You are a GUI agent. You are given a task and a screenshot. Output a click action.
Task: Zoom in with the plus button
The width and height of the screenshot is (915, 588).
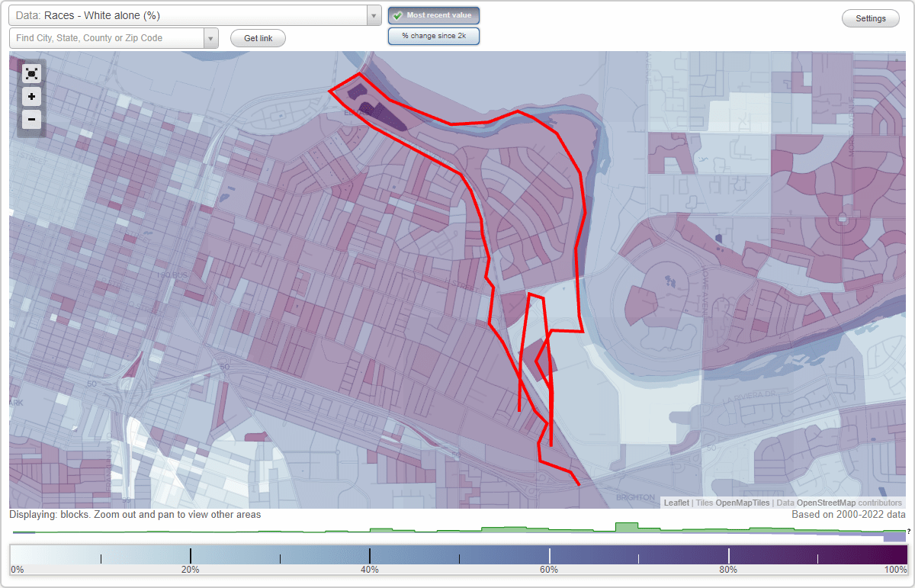[x=31, y=97]
